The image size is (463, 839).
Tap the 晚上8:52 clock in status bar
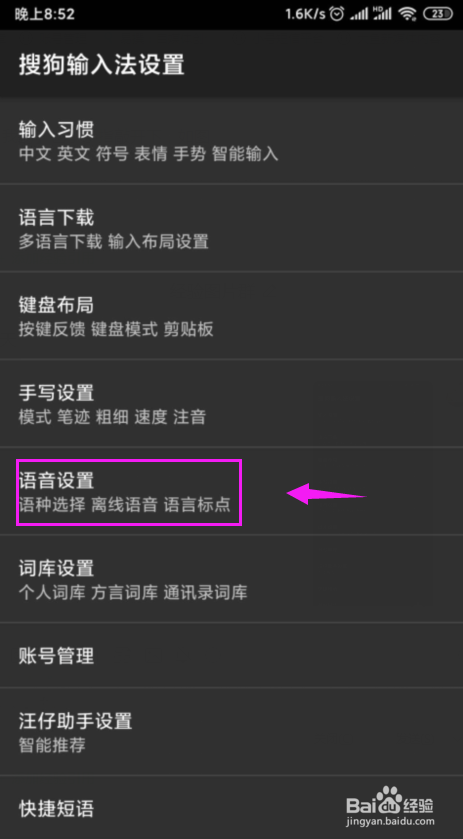click(x=44, y=14)
